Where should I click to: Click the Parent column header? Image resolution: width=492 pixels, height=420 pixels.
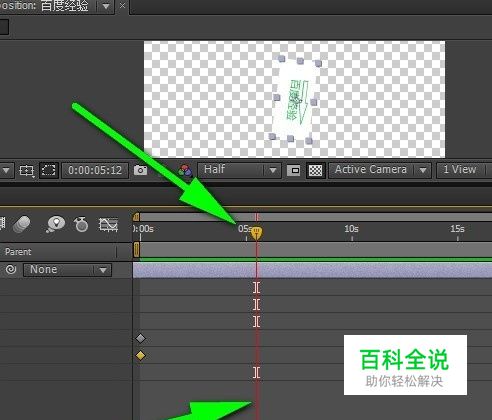pyautogui.click(x=18, y=252)
